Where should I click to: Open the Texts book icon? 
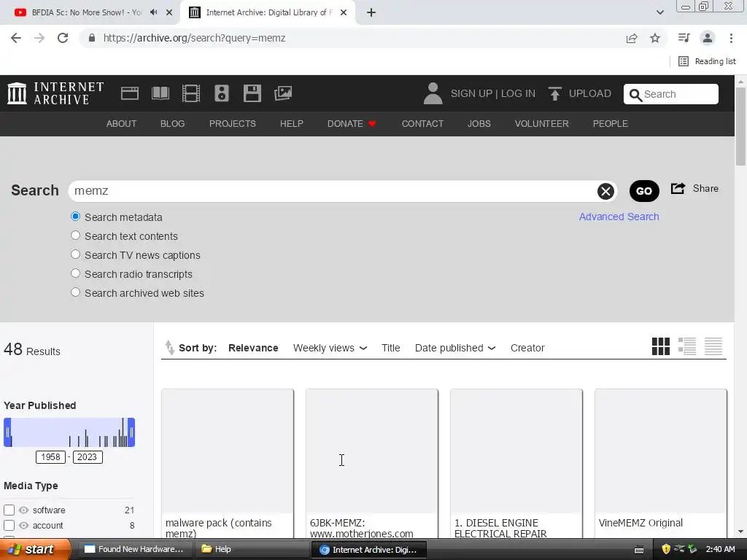point(160,93)
